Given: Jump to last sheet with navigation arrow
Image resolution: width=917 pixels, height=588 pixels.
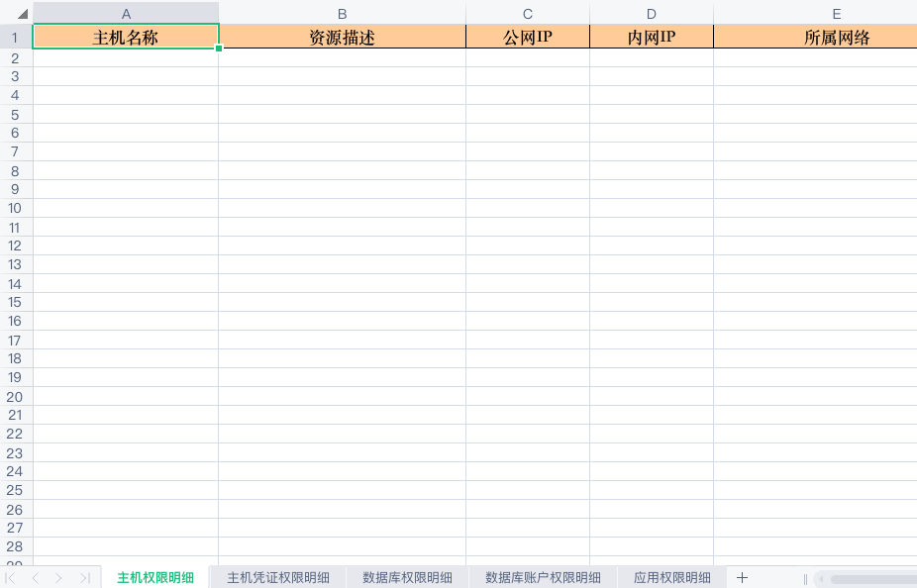Looking at the screenshot, I should 85,578.
